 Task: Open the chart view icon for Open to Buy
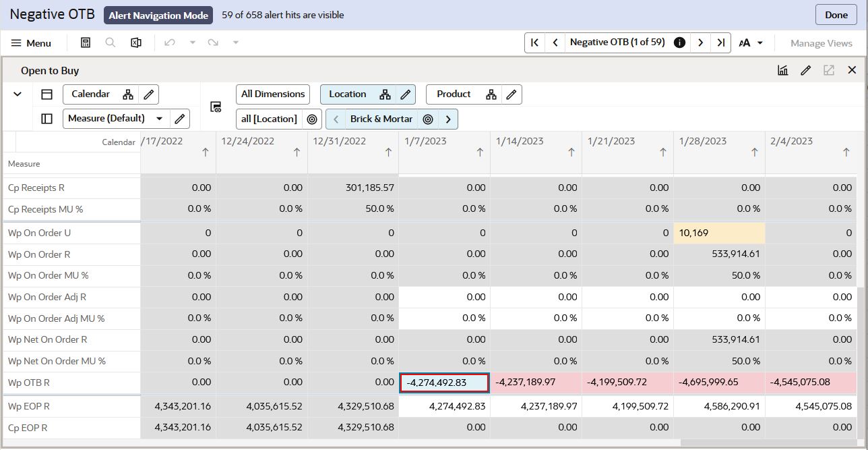tap(782, 70)
